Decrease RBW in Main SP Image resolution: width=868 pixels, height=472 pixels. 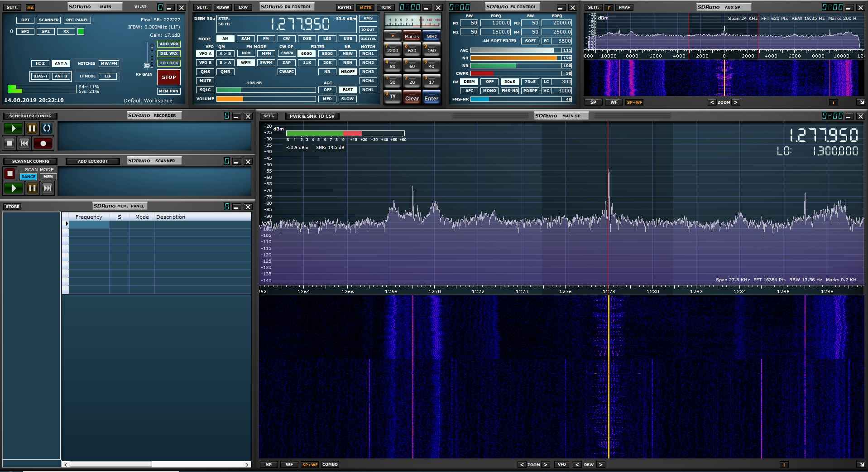tap(577, 464)
